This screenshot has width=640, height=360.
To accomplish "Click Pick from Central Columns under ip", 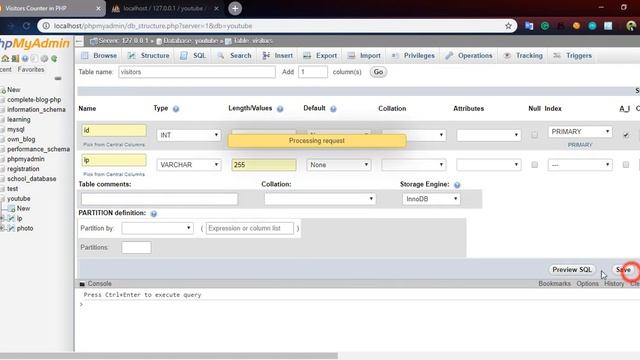I will click(x=114, y=174).
